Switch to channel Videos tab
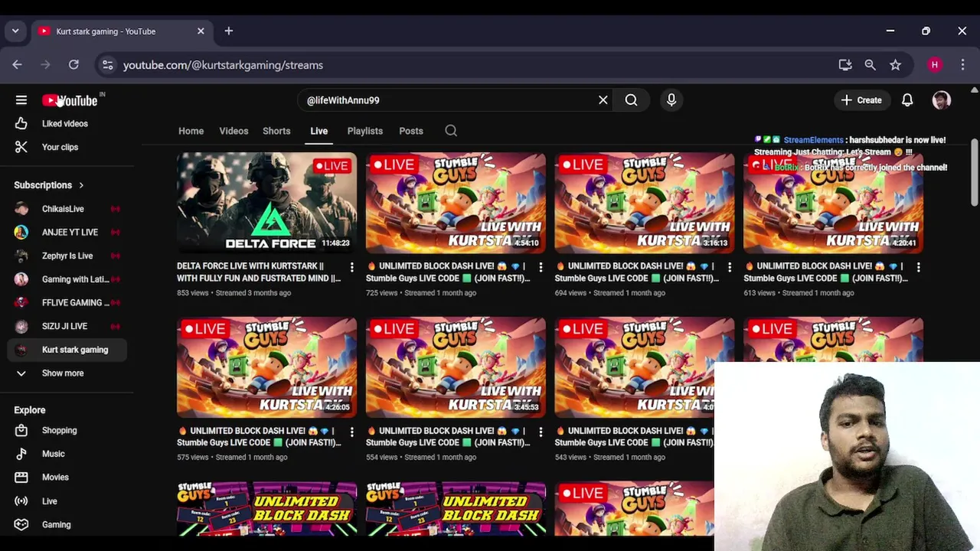The height and width of the screenshot is (551, 980). coord(234,131)
